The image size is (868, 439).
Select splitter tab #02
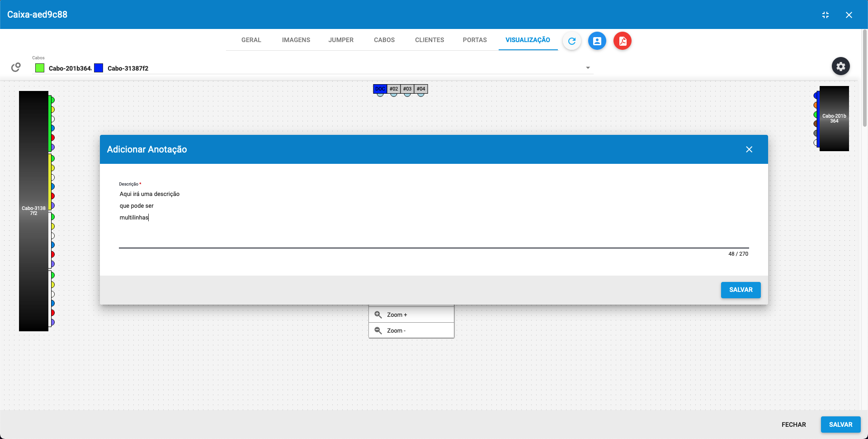pos(393,89)
